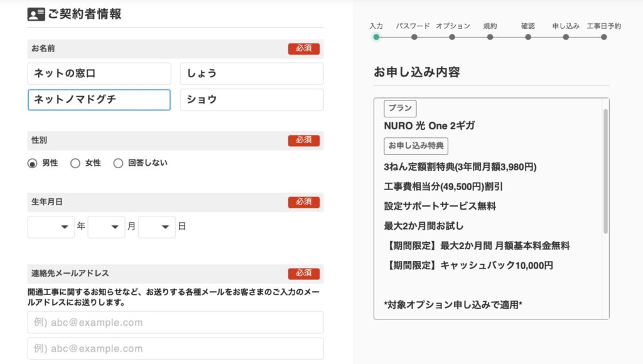This screenshot has width=643, height=364.
Task: Click the オプション progress step dot
Action: tap(452, 37)
